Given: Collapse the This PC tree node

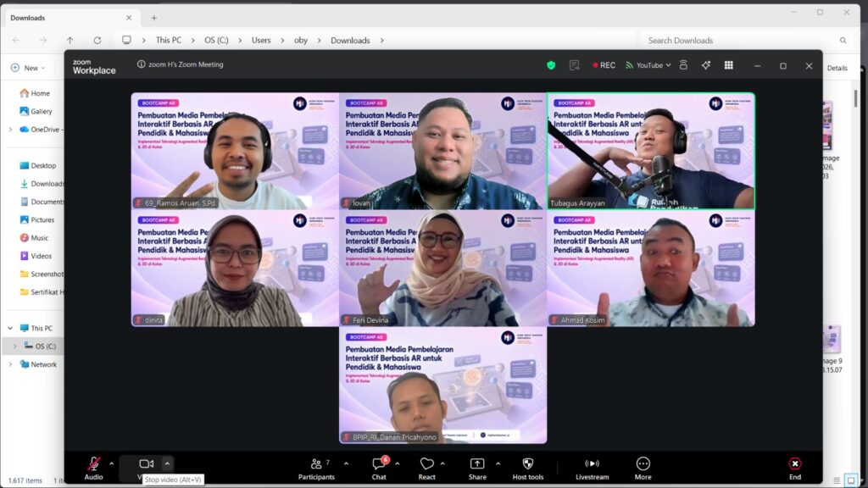Looking at the screenshot, I should tap(10, 328).
